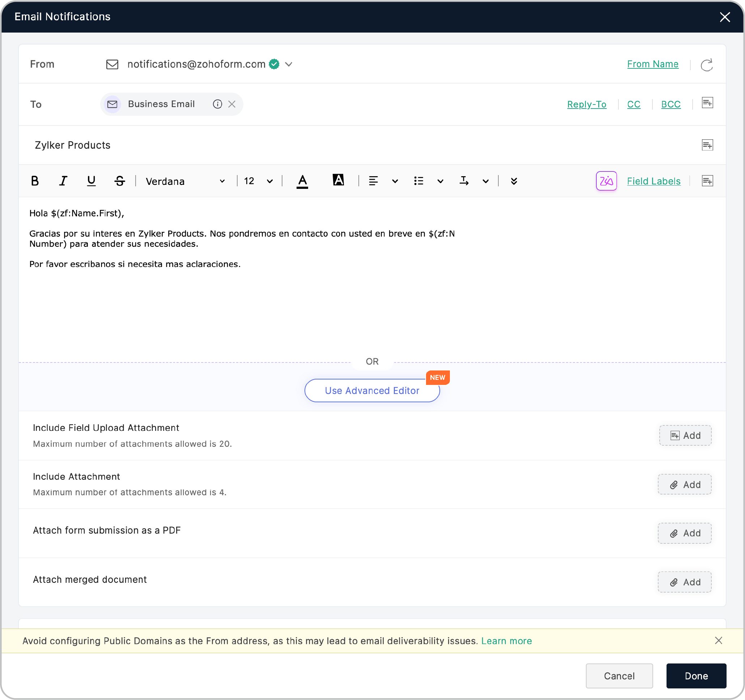Edit the Zylker Products subject field

(73, 145)
